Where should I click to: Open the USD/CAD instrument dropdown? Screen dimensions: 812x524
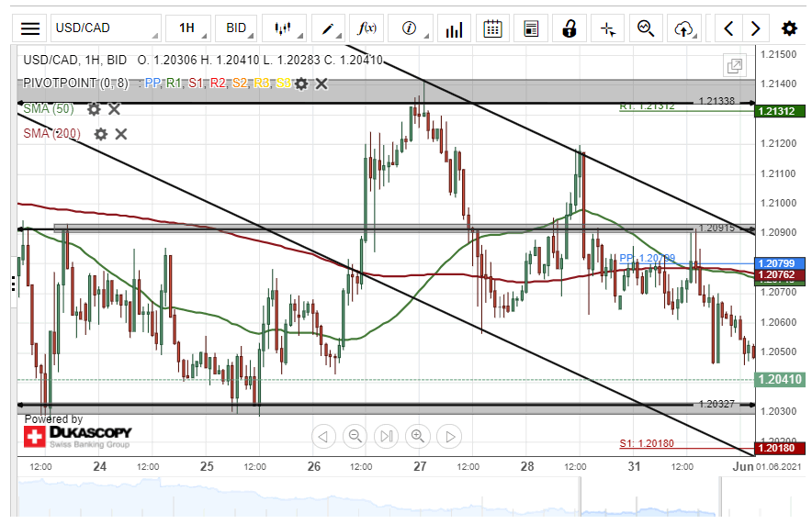[x=106, y=28]
